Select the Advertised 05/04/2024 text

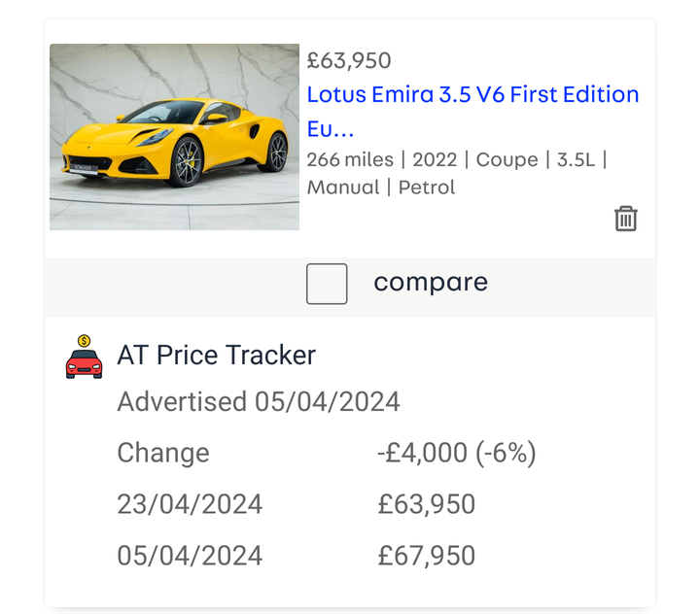click(x=259, y=401)
